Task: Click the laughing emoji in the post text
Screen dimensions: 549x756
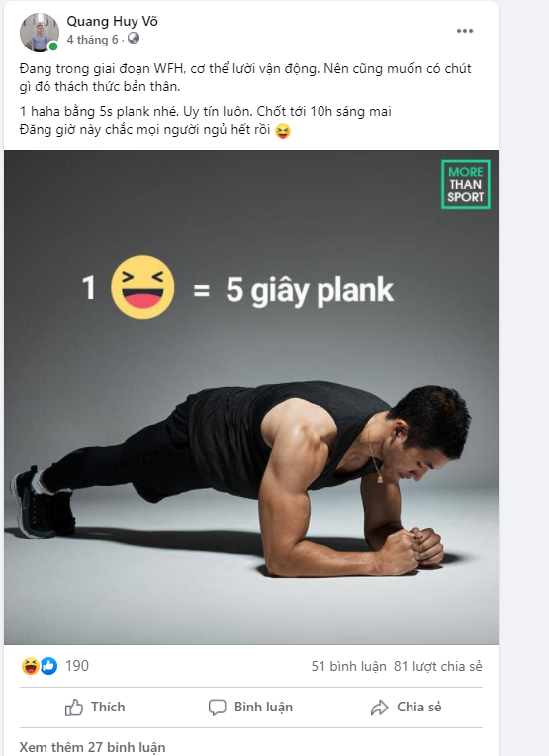Action: (283, 131)
